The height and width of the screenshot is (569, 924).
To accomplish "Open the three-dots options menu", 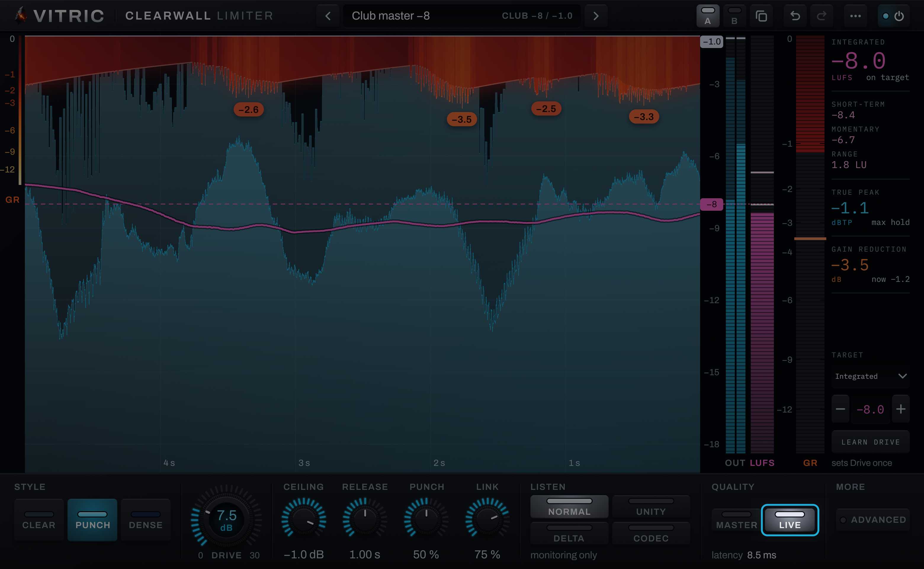I will click(856, 16).
